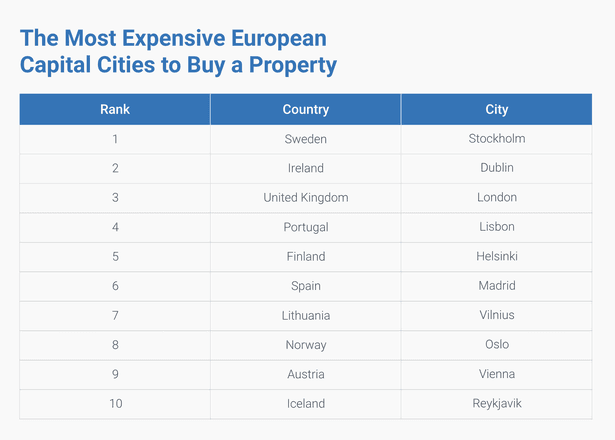Click the Oslo cell

click(496, 345)
